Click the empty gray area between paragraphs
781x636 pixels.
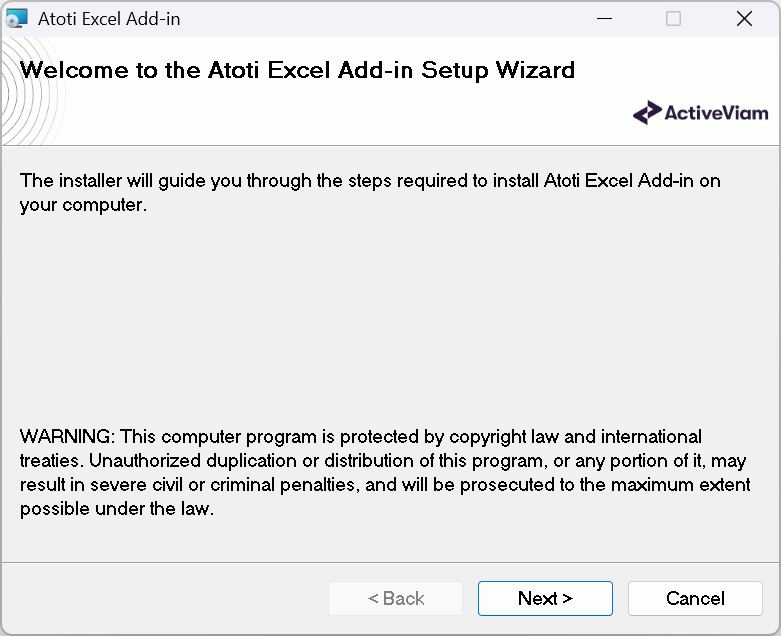point(390,320)
